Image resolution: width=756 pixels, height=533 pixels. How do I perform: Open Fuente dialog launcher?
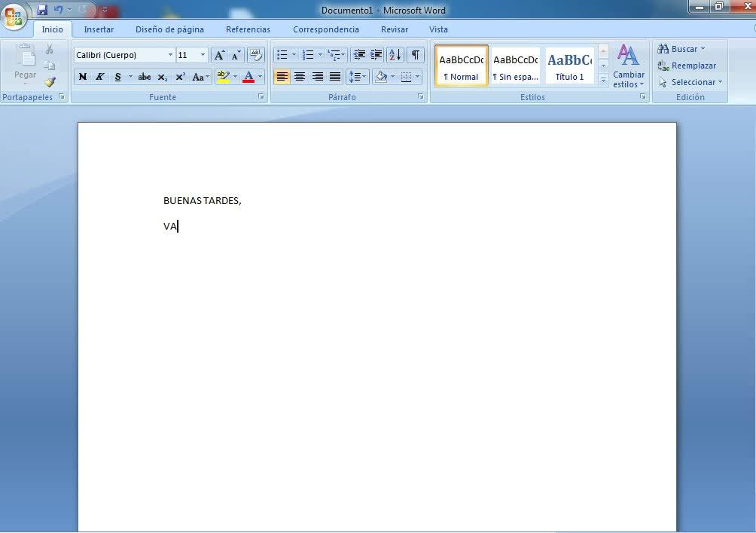click(261, 97)
